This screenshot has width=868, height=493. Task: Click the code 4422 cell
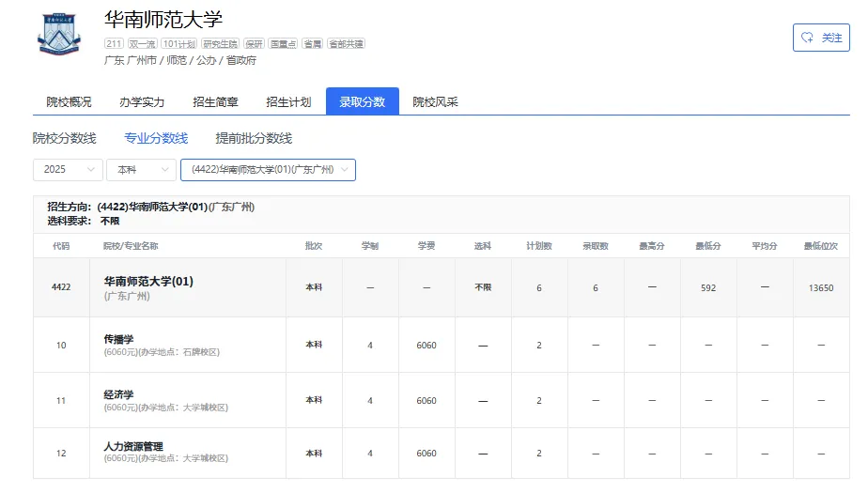61,287
